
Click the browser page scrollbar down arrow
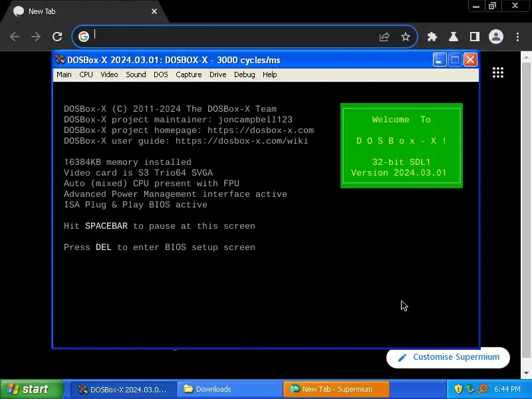pyautogui.click(x=526, y=373)
